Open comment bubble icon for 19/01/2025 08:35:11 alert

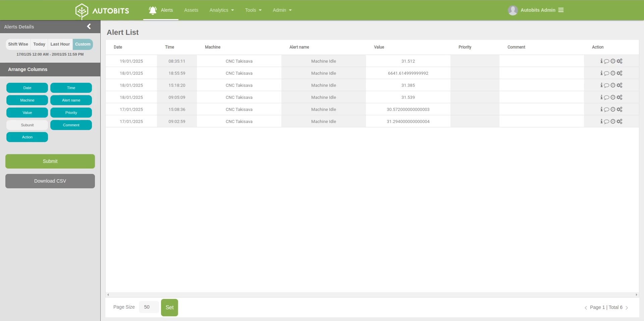point(606,61)
